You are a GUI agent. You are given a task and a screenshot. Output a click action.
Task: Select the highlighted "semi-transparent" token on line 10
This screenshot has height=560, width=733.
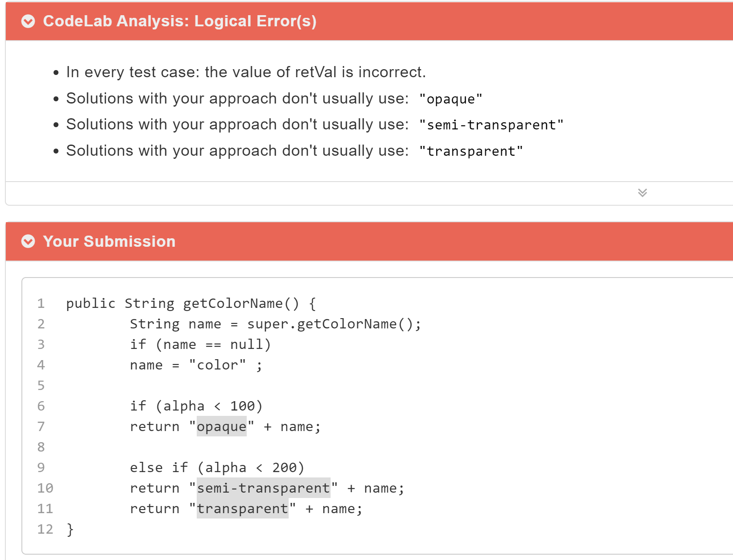[x=264, y=488]
